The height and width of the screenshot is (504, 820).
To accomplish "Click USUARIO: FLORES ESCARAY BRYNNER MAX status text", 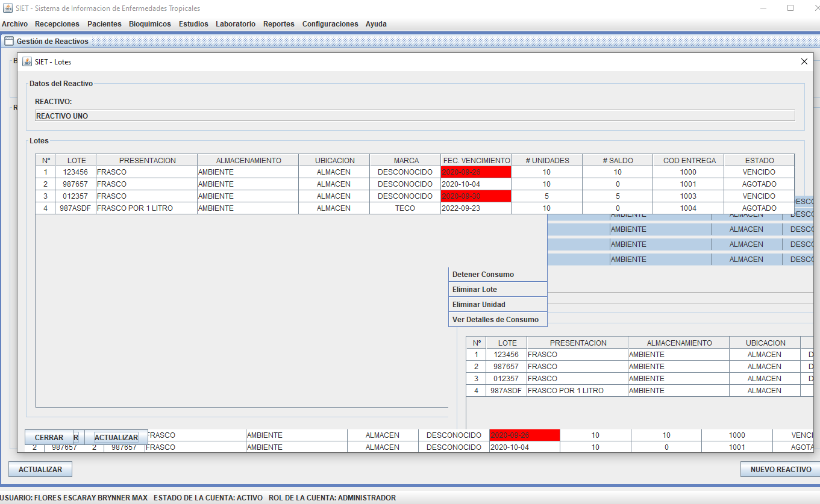I will pos(74,498).
